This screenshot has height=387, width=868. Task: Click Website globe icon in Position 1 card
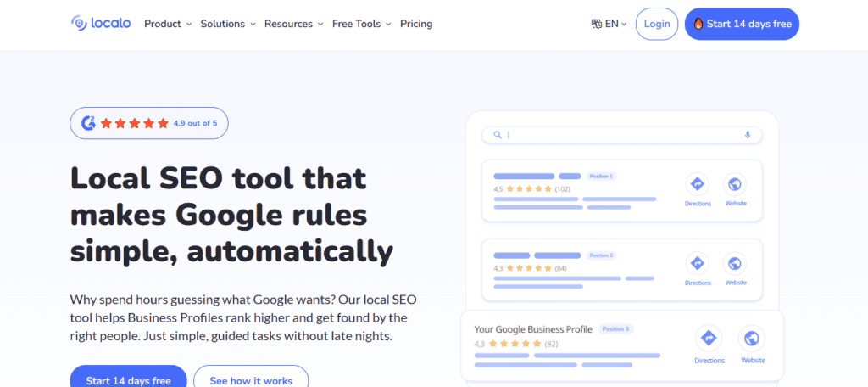pyautogui.click(x=735, y=184)
